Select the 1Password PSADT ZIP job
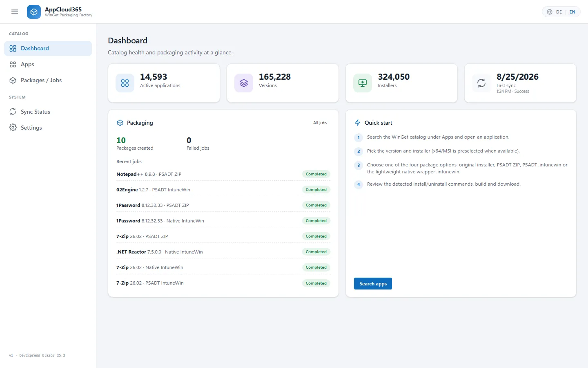The image size is (588, 368). tap(223, 205)
